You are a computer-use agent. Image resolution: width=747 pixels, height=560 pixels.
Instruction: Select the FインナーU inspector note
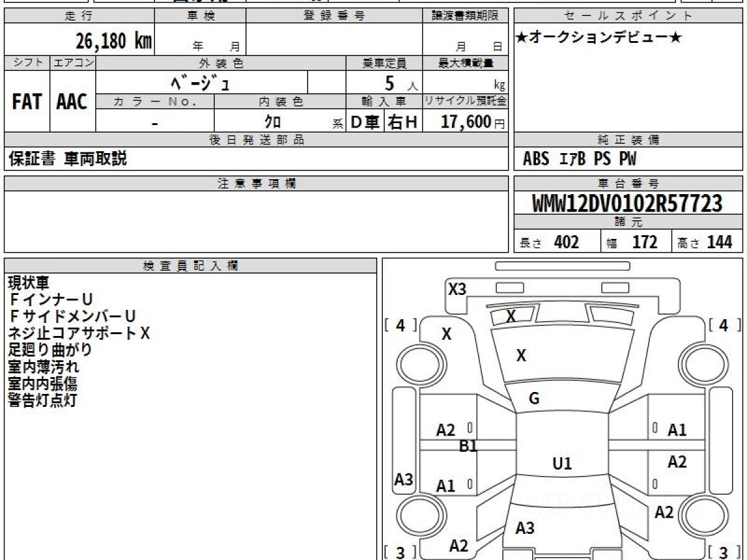click(51, 300)
